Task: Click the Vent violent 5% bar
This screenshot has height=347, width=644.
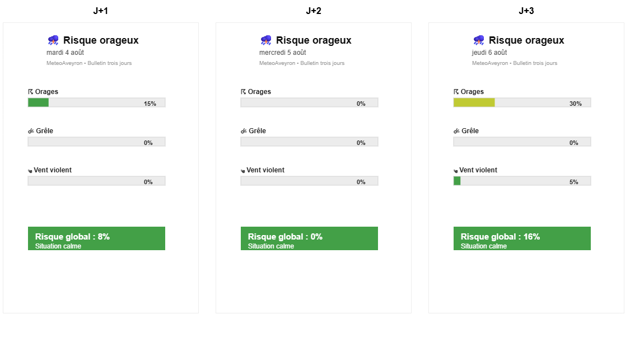Action: pyautogui.click(x=522, y=181)
